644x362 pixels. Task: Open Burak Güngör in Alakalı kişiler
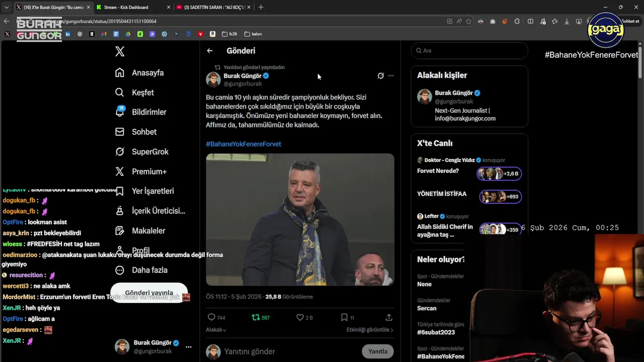[x=469, y=105]
